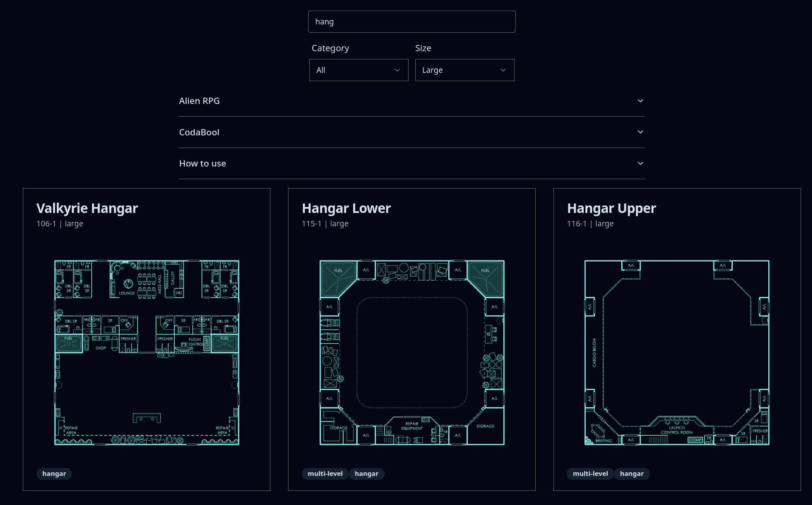
Task: Click the Hangar Upper title
Action: pyautogui.click(x=611, y=208)
